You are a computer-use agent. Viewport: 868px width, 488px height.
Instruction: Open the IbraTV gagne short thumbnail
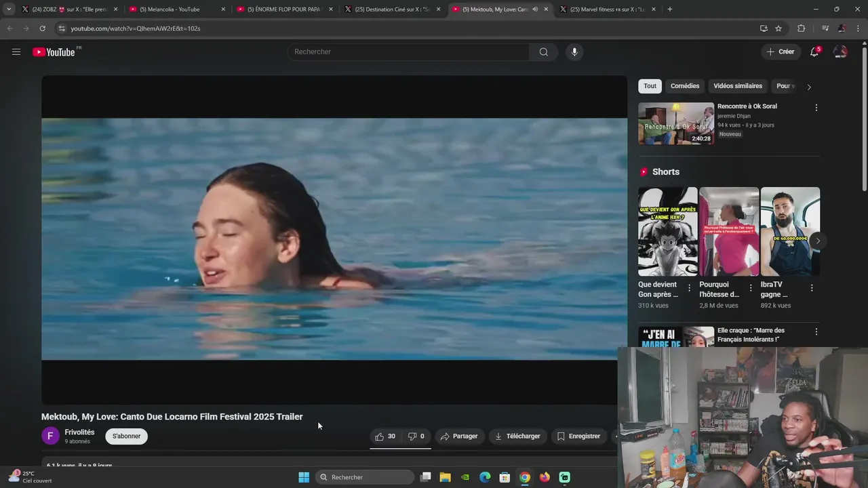790,231
